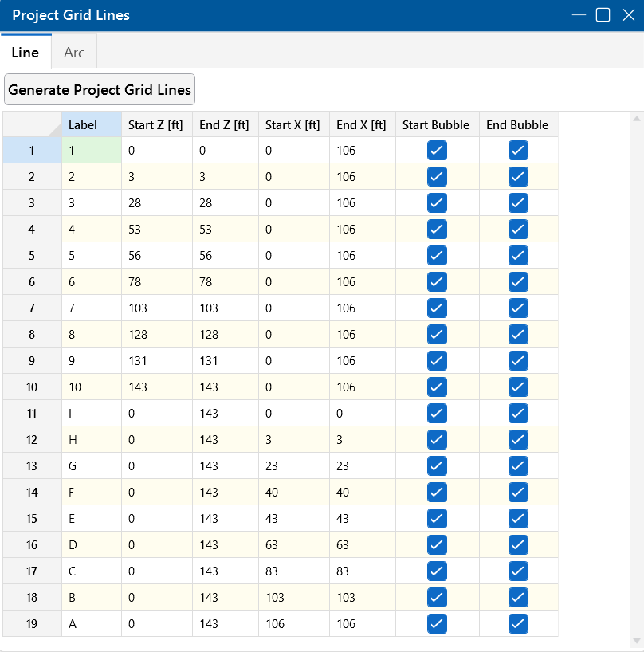Screen dimensions: 644x652
Task: Select Start Z cell with value 131
Action: [x=156, y=361]
